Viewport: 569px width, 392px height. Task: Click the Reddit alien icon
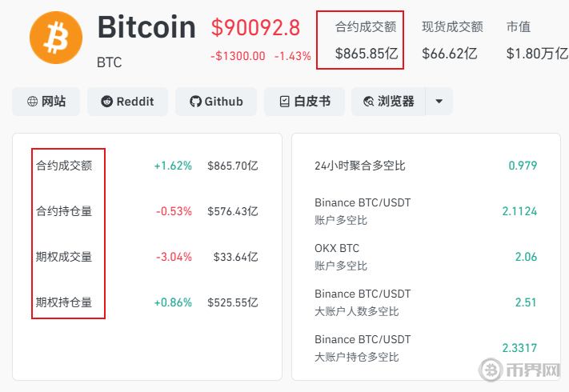pos(106,102)
